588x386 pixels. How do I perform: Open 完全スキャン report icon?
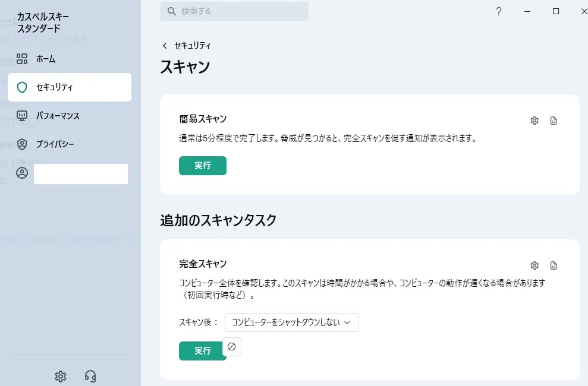click(554, 265)
